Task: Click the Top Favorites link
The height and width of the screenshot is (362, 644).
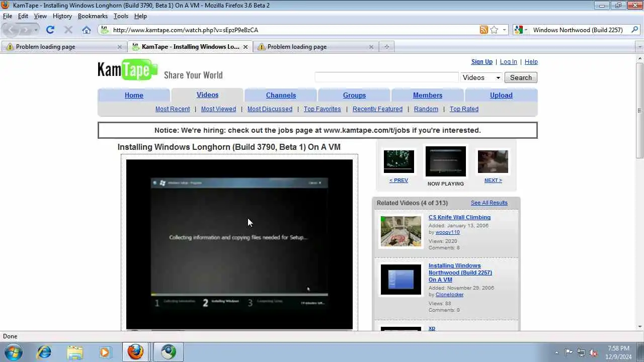Action: click(322, 109)
